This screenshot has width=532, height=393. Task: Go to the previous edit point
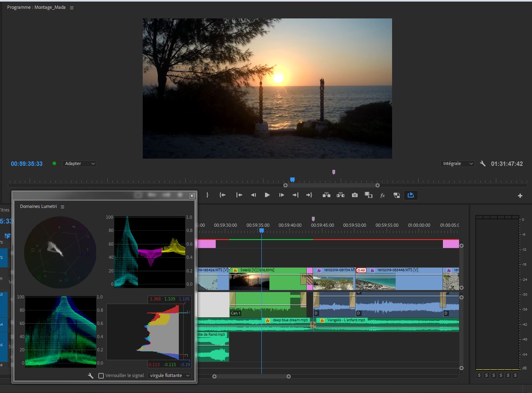point(239,195)
